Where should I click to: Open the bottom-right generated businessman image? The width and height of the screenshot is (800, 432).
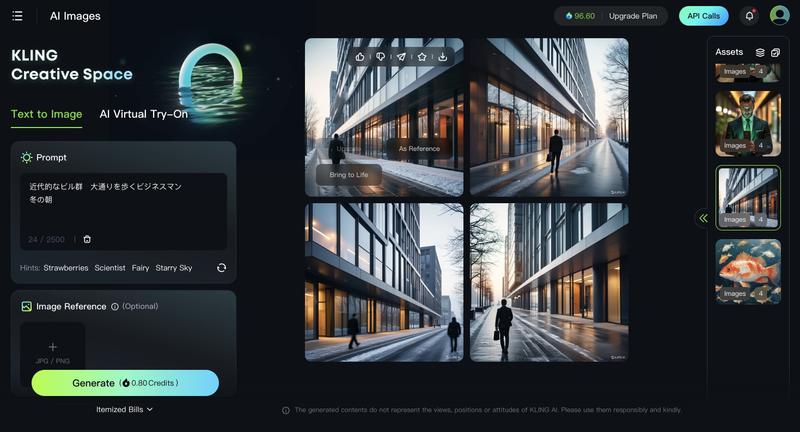549,283
